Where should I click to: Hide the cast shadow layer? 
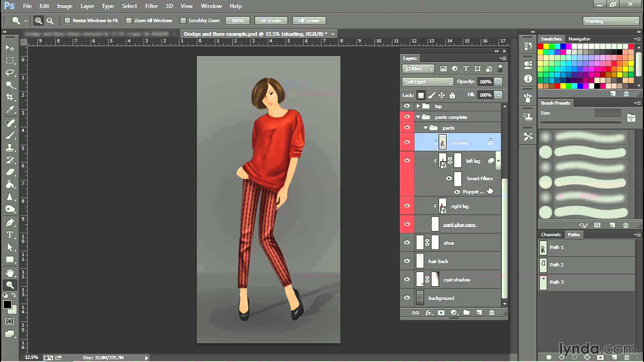[x=407, y=279]
